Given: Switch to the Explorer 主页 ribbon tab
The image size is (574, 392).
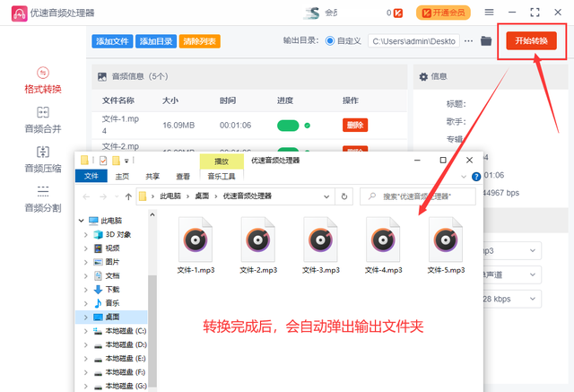Looking at the screenshot, I should [x=122, y=177].
